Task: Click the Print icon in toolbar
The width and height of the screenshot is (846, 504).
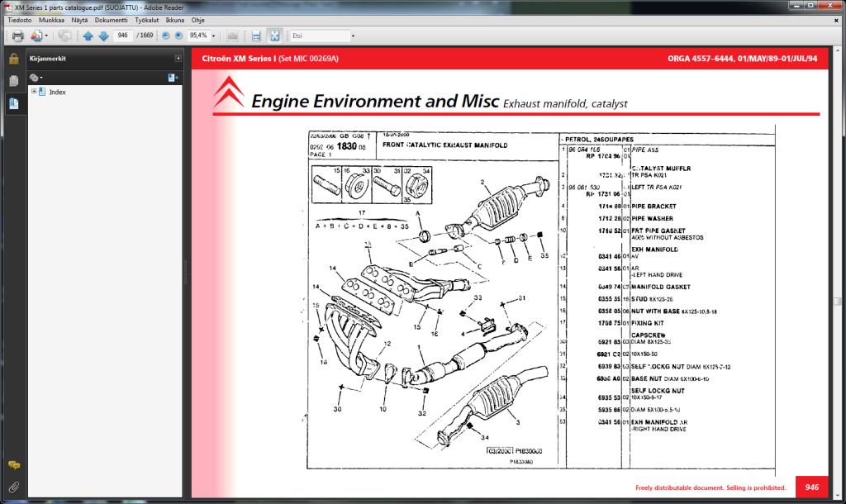Action: click(x=17, y=36)
